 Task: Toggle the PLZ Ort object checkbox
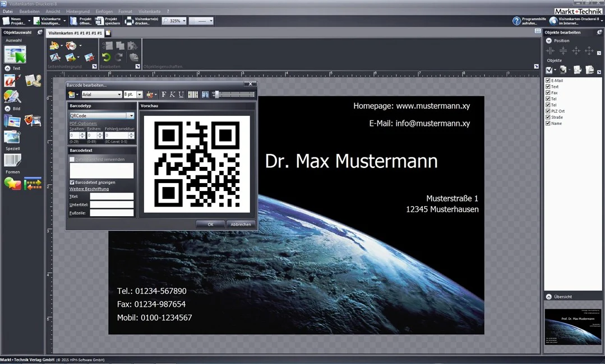pyautogui.click(x=548, y=111)
